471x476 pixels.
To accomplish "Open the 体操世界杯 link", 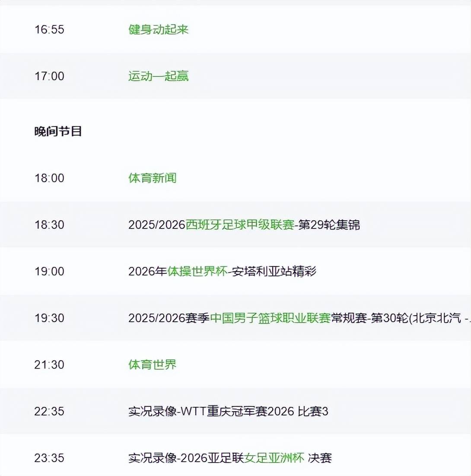I will pos(197,271).
